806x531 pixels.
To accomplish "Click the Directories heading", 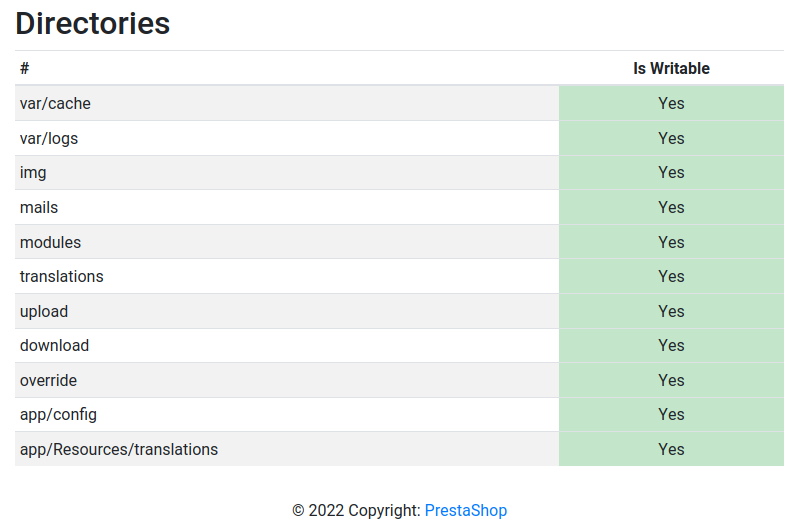I will tap(93, 24).
